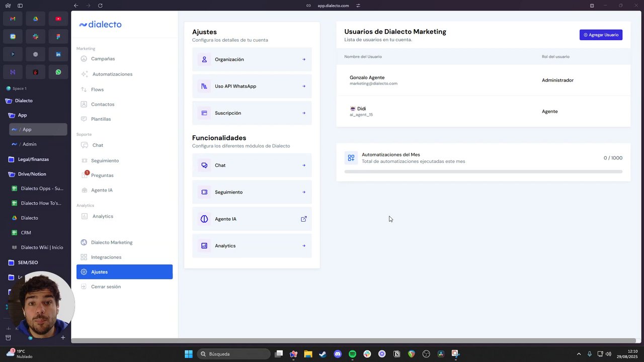Click the Organización person icon

point(204,59)
